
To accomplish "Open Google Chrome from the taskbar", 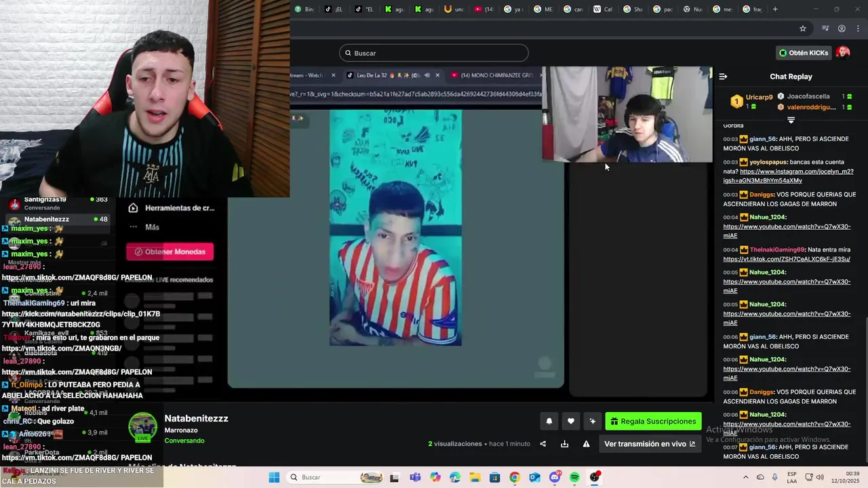I will point(515,477).
